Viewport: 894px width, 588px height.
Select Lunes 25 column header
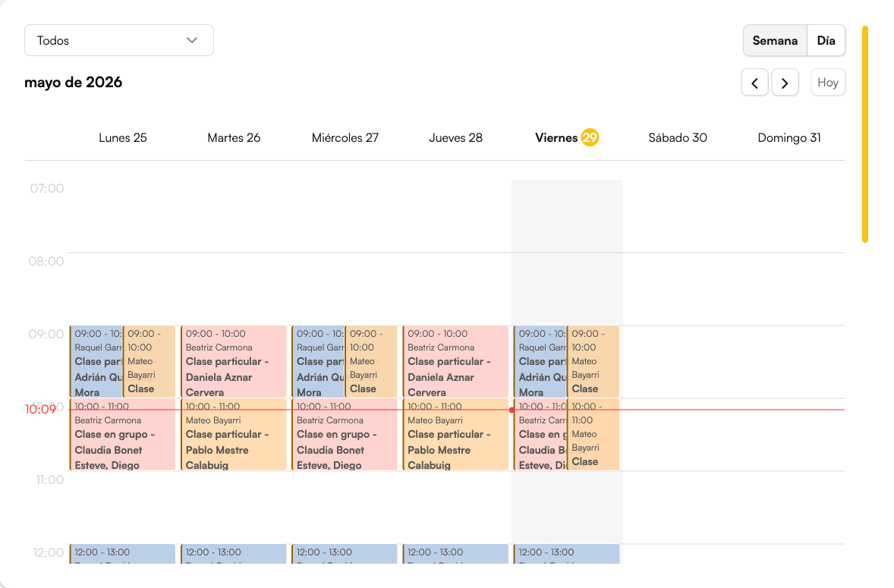tap(123, 138)
